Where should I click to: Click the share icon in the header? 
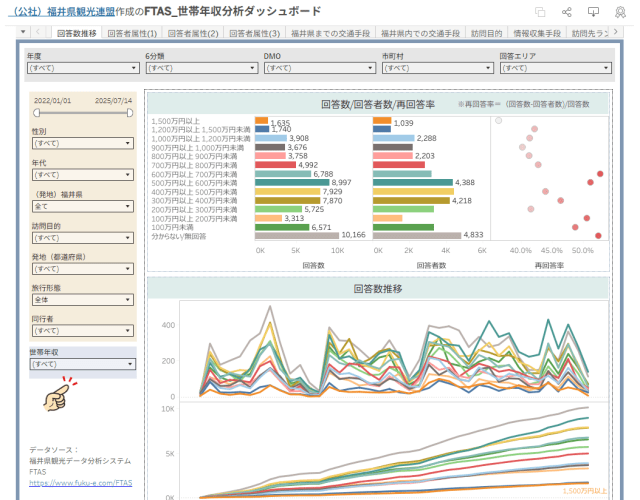567,12
